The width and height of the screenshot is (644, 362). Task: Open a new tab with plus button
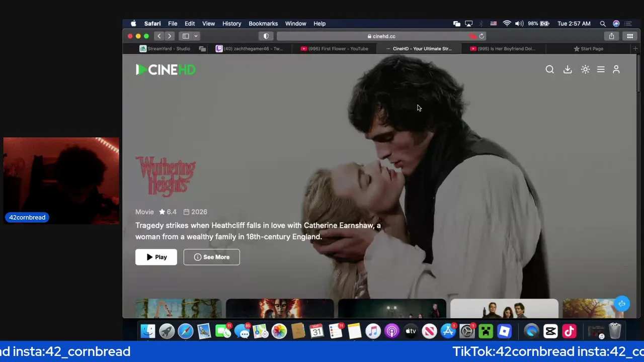(x=635, y=49)
